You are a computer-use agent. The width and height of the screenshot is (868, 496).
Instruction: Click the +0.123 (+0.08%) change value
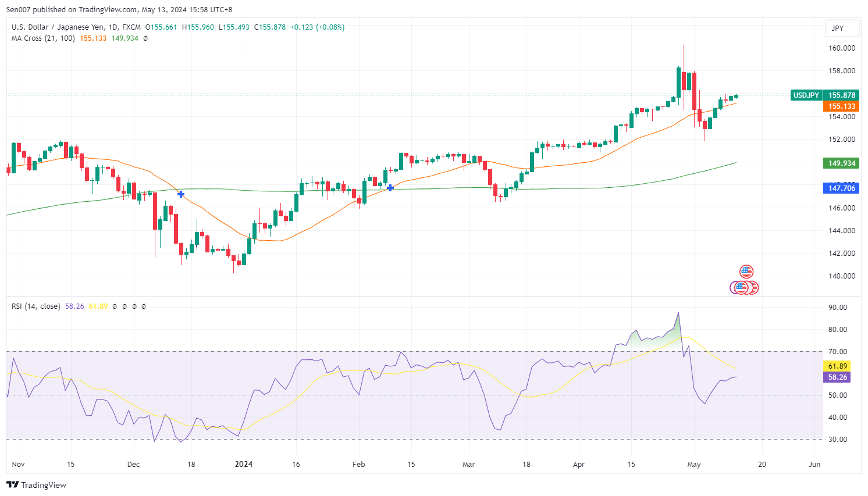click(x=318, y=27)
